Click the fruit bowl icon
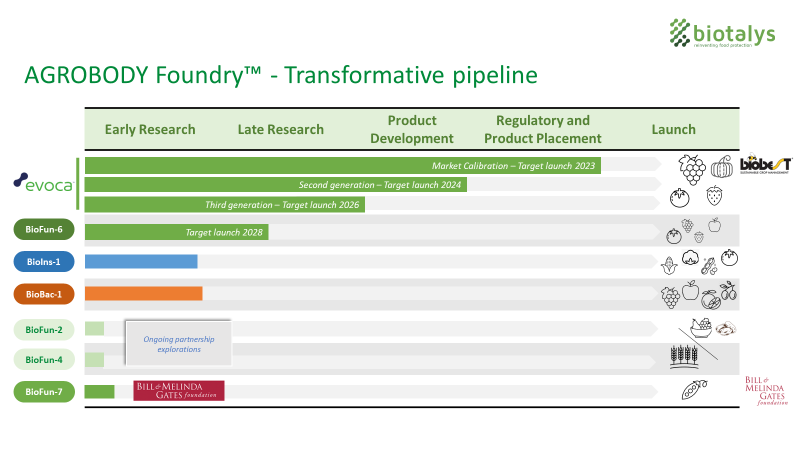 point(701,328)
